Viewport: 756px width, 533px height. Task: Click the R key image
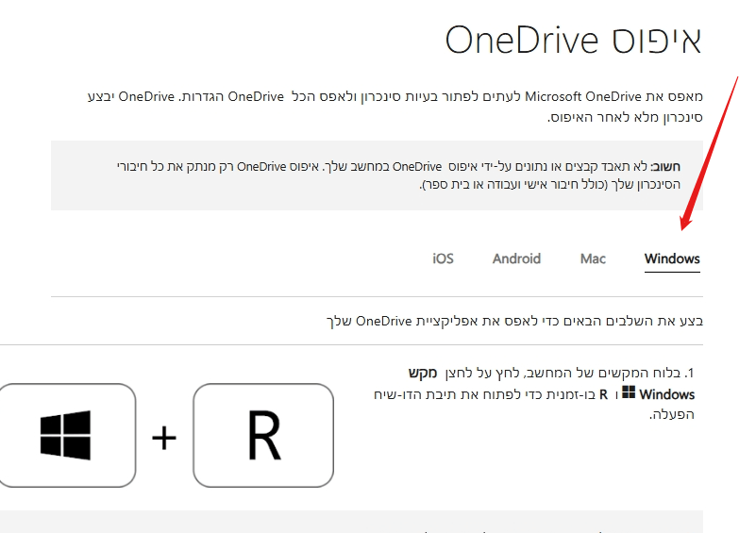point(263,435)
